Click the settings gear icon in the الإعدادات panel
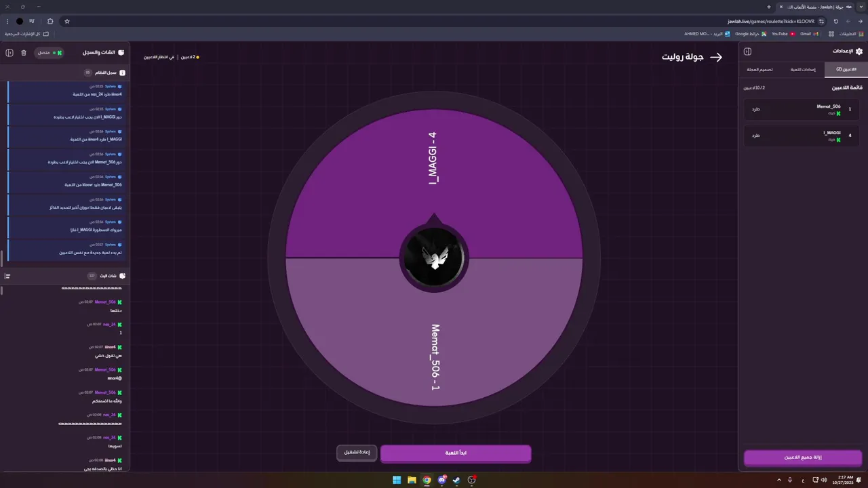 [x=859, y=51]
